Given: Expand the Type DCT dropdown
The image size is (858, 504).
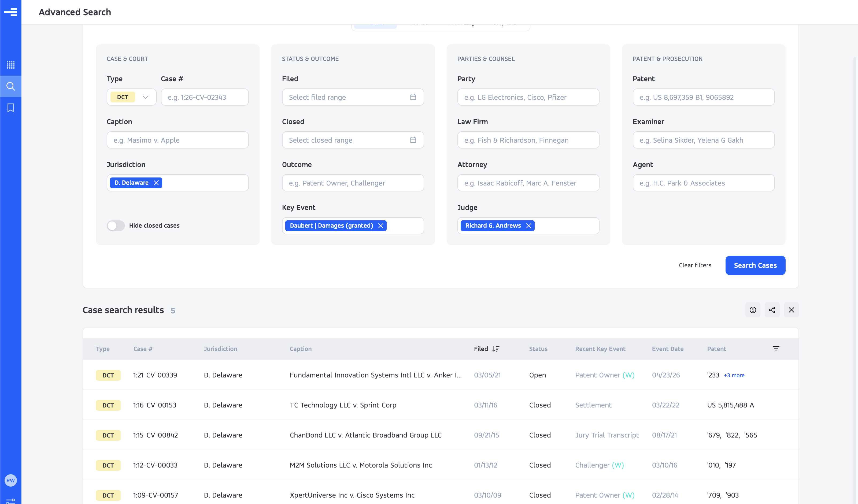Looking at the screenshot, I should click(131, 97).
